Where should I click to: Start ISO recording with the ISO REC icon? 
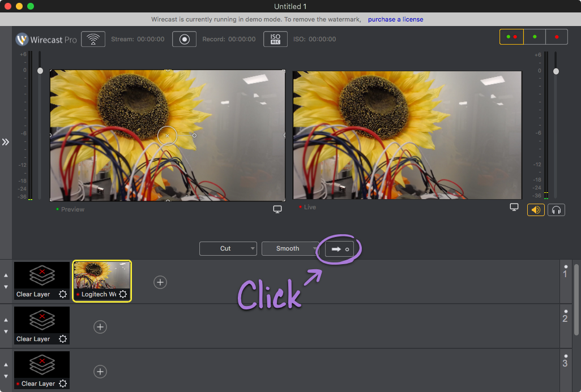pyautogui.click(x=275, y=39)
